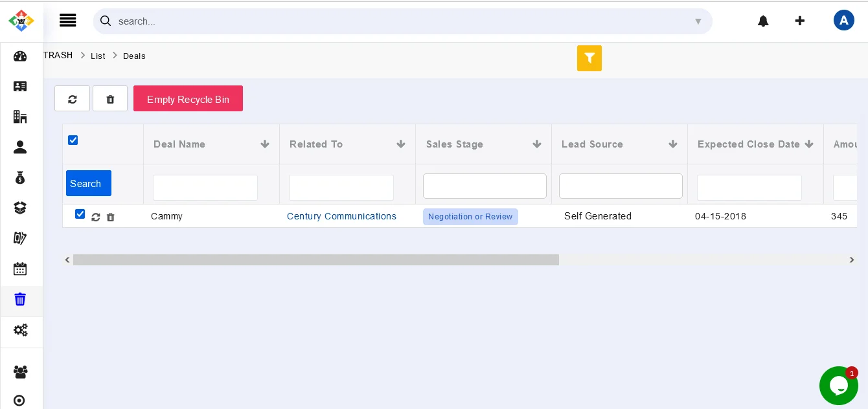Open the dashboard icon in sidebar
868x409 pixels.
tap(20, 56)
